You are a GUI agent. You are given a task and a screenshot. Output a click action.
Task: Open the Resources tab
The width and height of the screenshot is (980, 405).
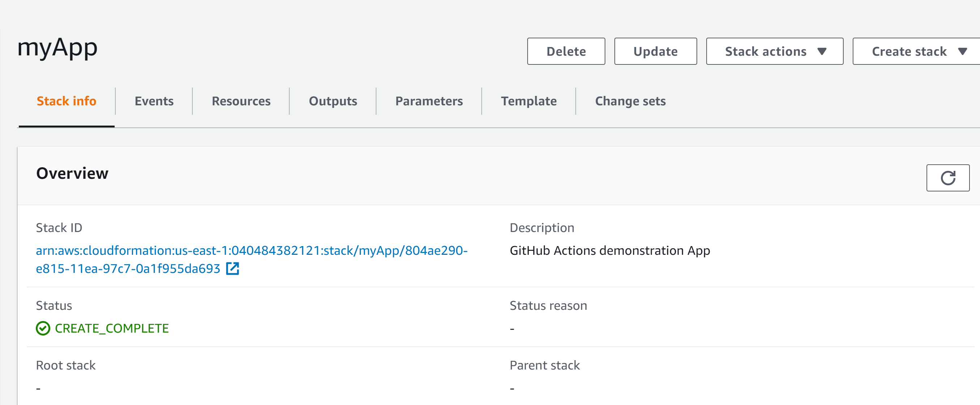click(241, 101)
